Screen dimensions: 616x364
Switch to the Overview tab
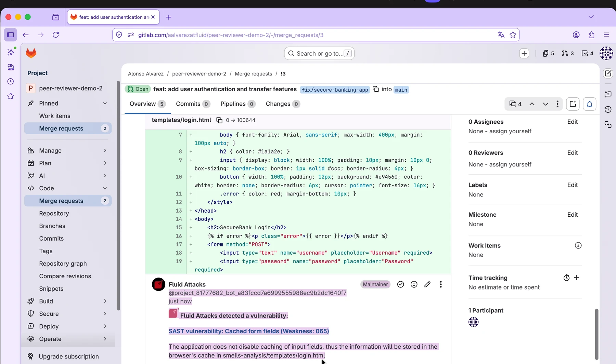(x=147, y=104)
